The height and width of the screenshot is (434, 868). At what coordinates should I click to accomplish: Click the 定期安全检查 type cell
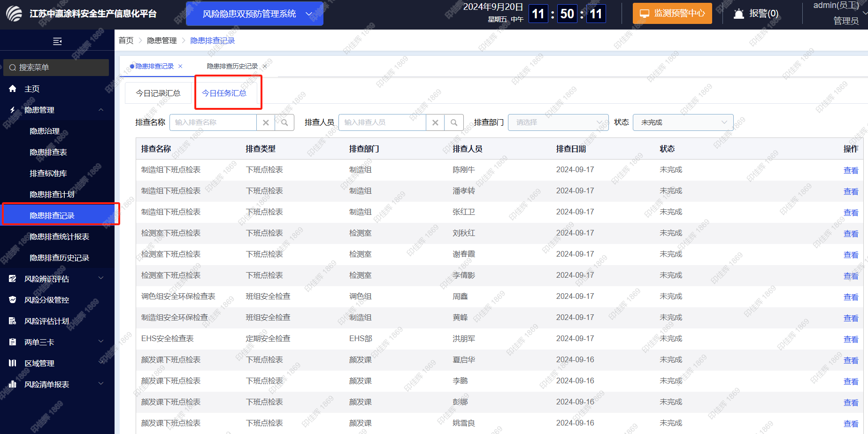[268, 338]
